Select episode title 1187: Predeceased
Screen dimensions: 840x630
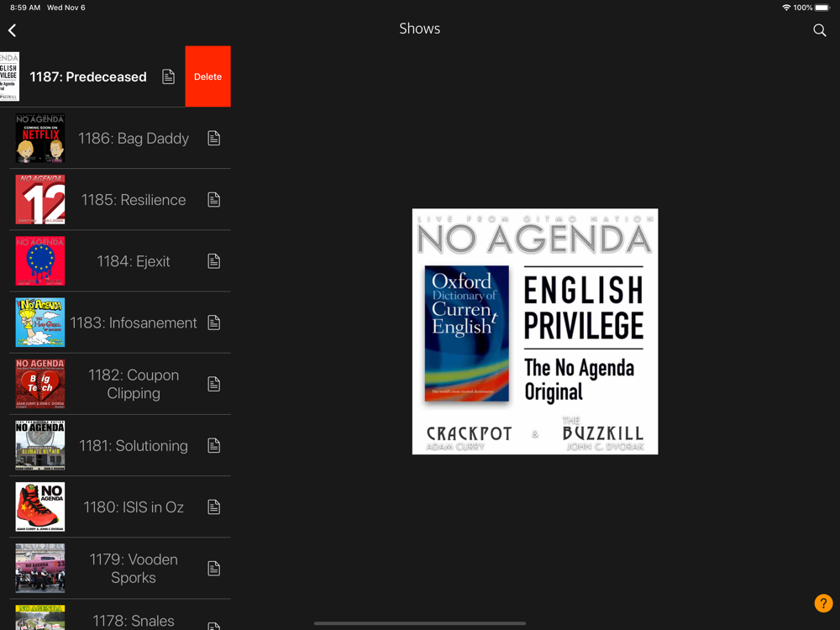[x=88, y=76]
